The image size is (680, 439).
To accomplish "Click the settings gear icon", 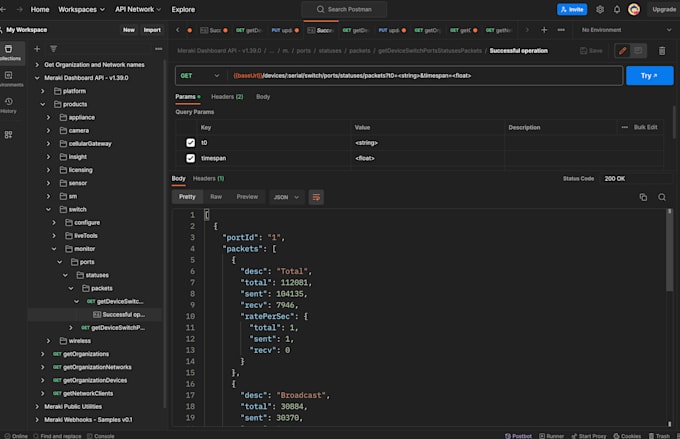I will 600,10.
